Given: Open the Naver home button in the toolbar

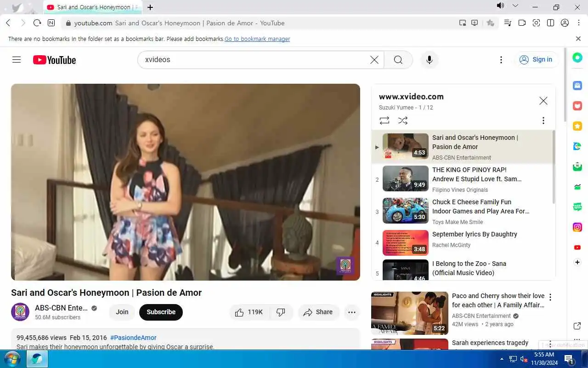Looking at the screenshot, I should 51,23.
